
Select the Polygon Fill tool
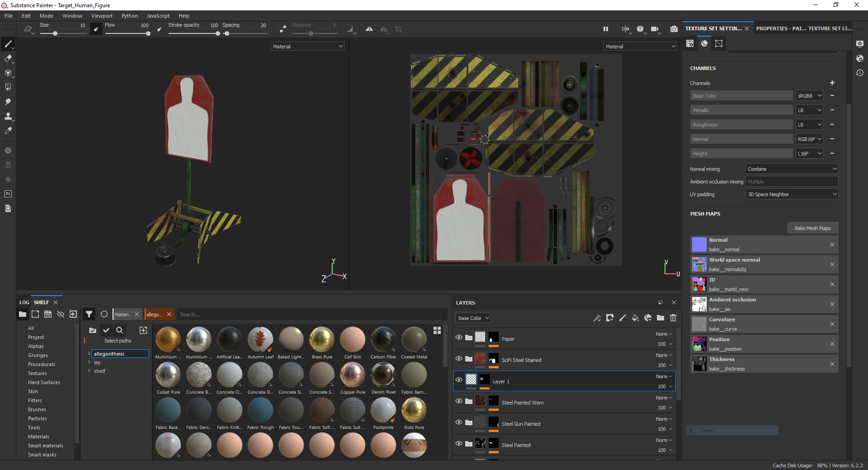click(8, 87)
